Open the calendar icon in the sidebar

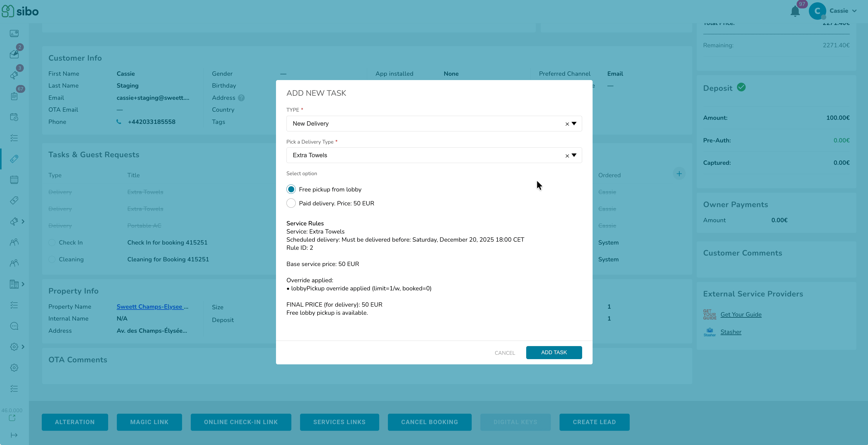coord(14,179)
